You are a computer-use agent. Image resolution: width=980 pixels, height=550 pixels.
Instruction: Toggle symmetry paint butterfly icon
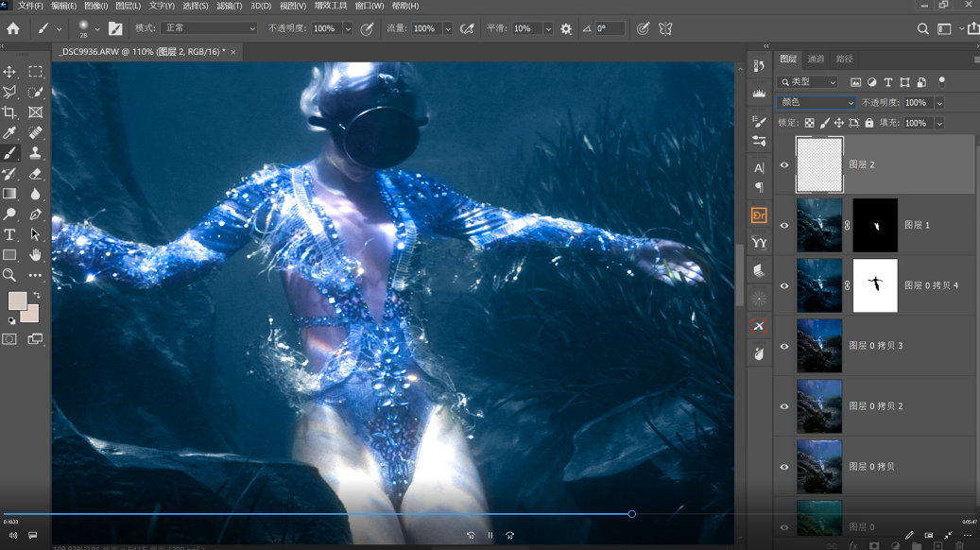665,28
